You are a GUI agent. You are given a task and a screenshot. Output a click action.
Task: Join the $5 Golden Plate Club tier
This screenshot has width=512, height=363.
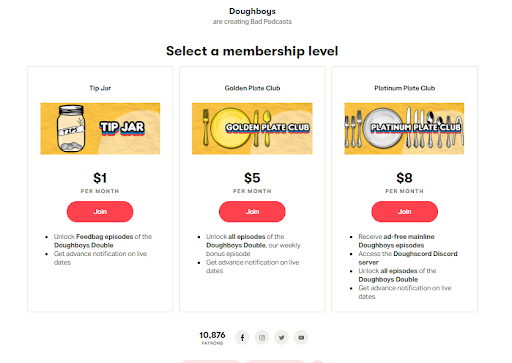[x=252, y=212]
